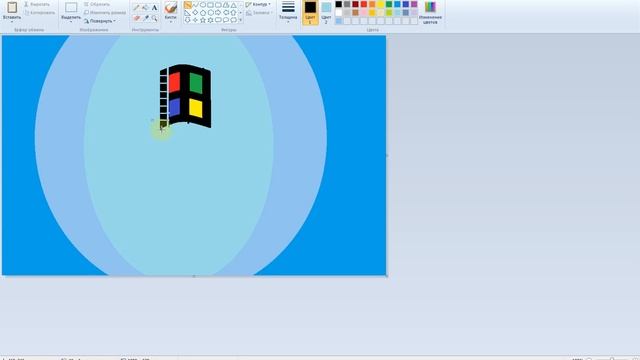Pick the custom light blue swatch in the third row

[339, 21]
